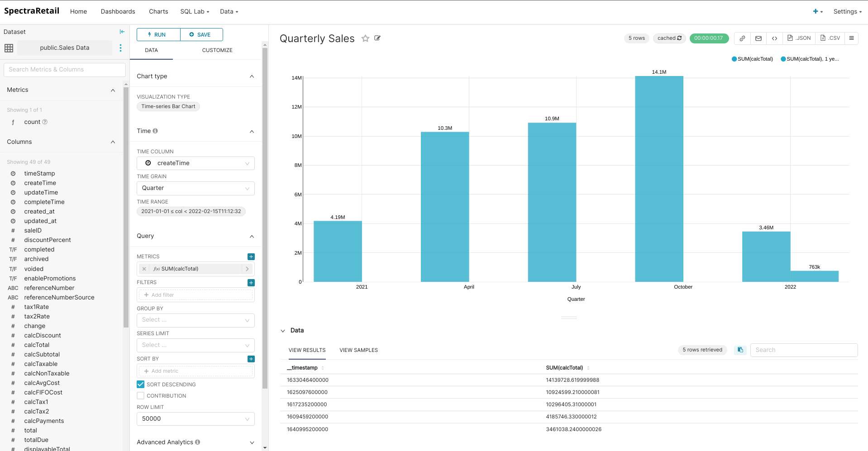
Task: Refresh the cached chart data
Action: (679, 38)
